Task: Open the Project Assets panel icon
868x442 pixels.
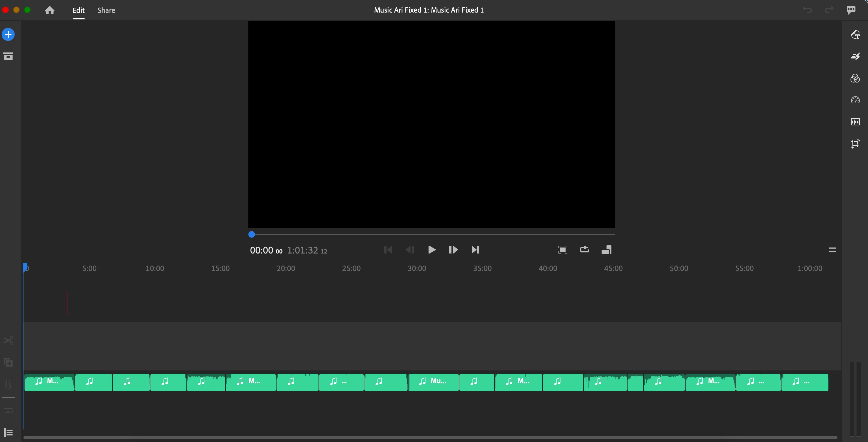Action: tap(8, 56)
